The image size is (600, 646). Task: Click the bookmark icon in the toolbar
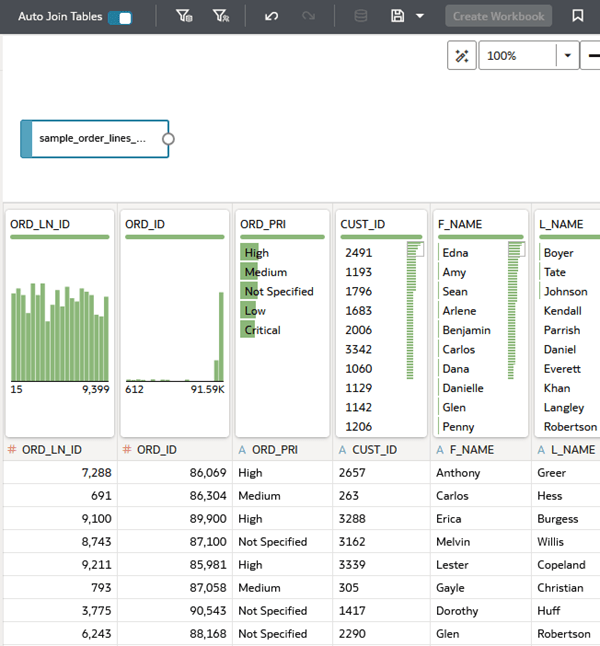coord(578,16)
